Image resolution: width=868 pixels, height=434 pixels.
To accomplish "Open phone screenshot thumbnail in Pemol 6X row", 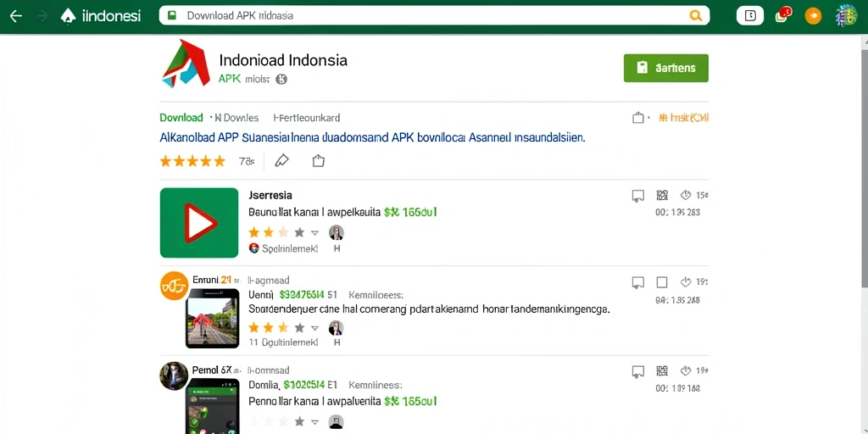I will pyautogui.click(x=212, y=406).
